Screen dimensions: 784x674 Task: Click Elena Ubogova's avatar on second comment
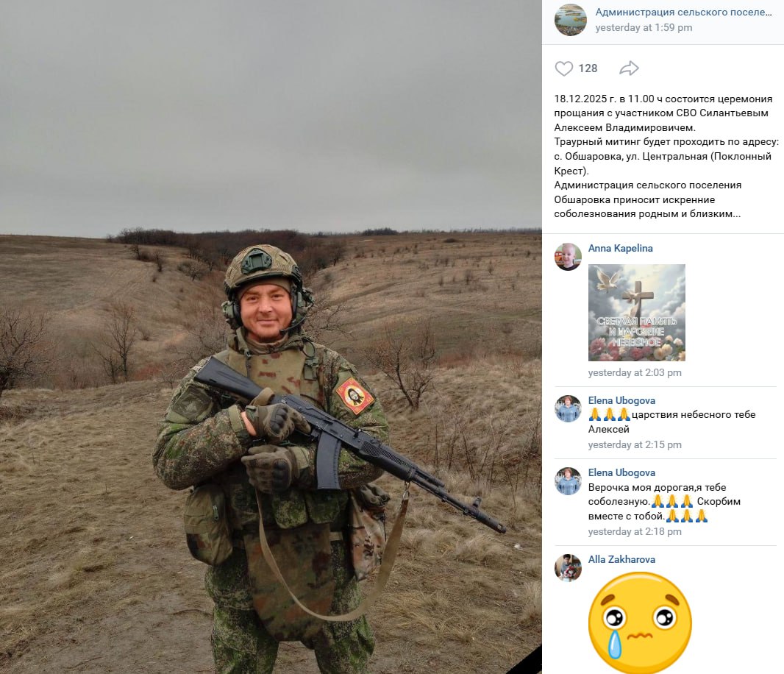click(x=568, y=481)
